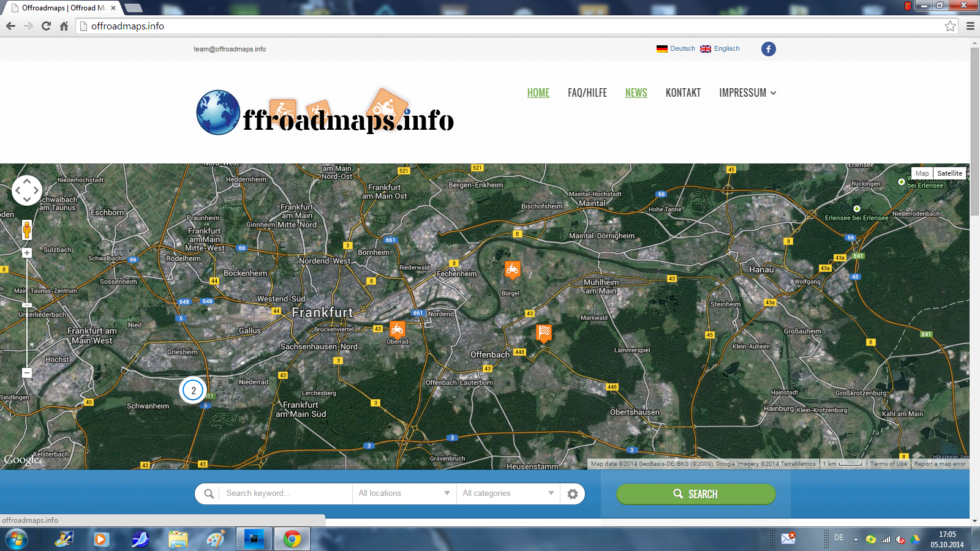
Task: Open the Terms of Use link
Action: [888, 464]
